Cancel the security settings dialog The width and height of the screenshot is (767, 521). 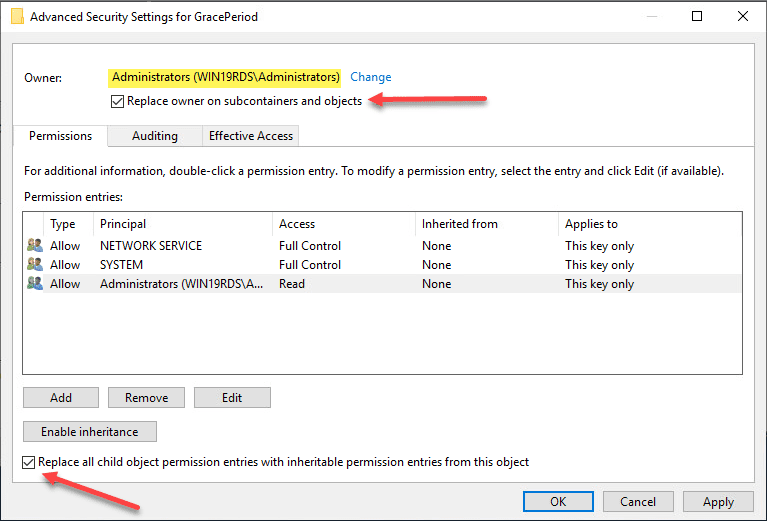click(x=638, y=502)
